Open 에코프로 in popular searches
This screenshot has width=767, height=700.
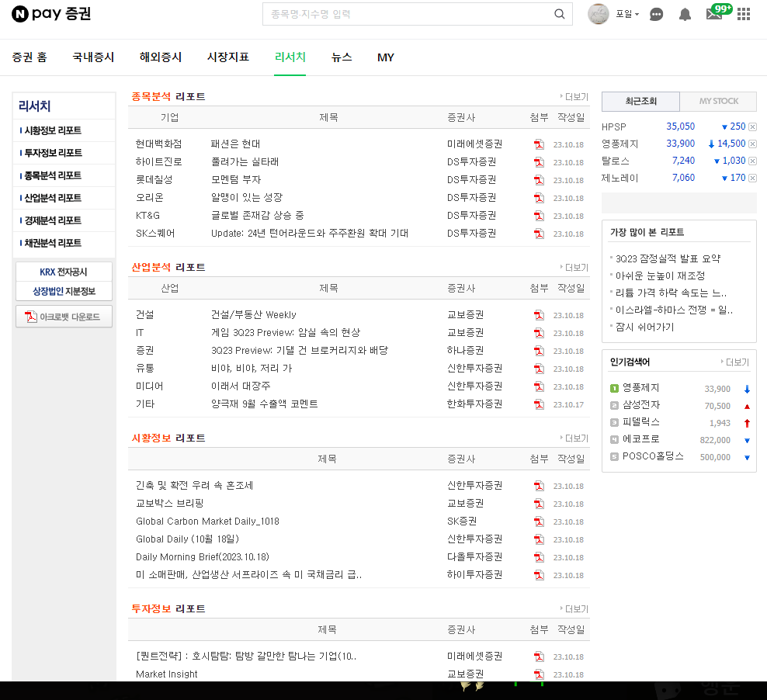(x=640, y=439)
